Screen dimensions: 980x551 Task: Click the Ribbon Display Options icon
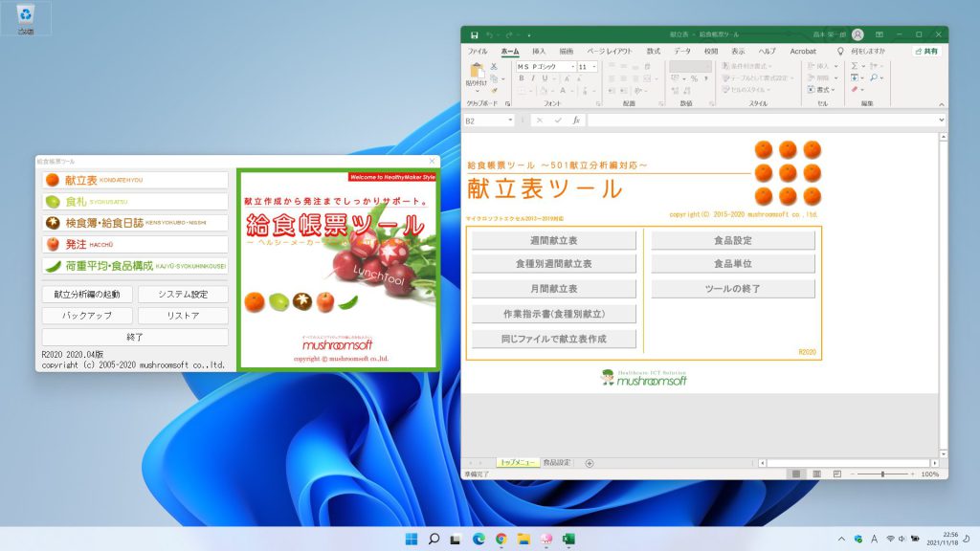(x=880, y=35)
